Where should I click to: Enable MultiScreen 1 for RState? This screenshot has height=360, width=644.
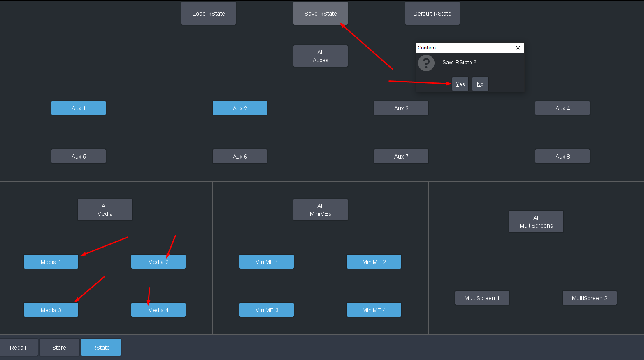pos(482,298)
